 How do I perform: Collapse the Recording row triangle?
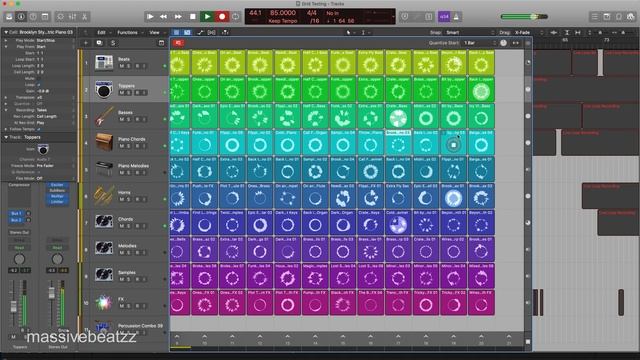pos(6,110)
